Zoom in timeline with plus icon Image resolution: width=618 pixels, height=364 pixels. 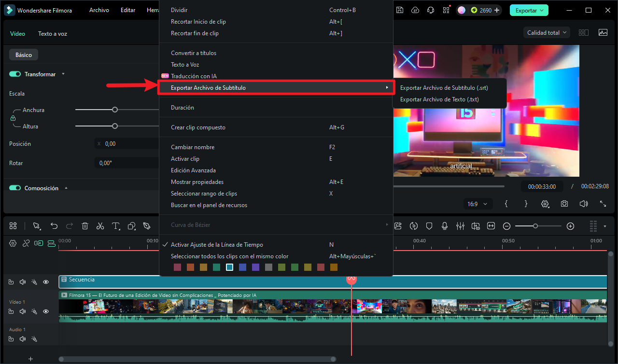tap(570, 226)
